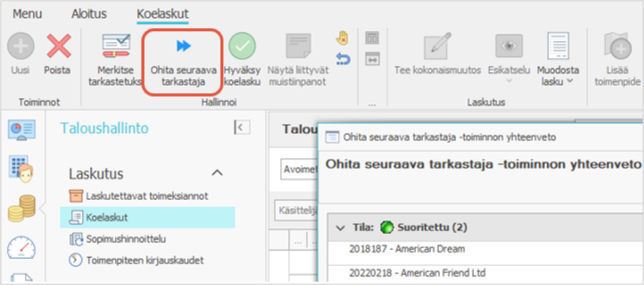Click Merkitse tarkastetuksi ribbon button
This screenshot has width=644, height=285.
click(116, 61)
